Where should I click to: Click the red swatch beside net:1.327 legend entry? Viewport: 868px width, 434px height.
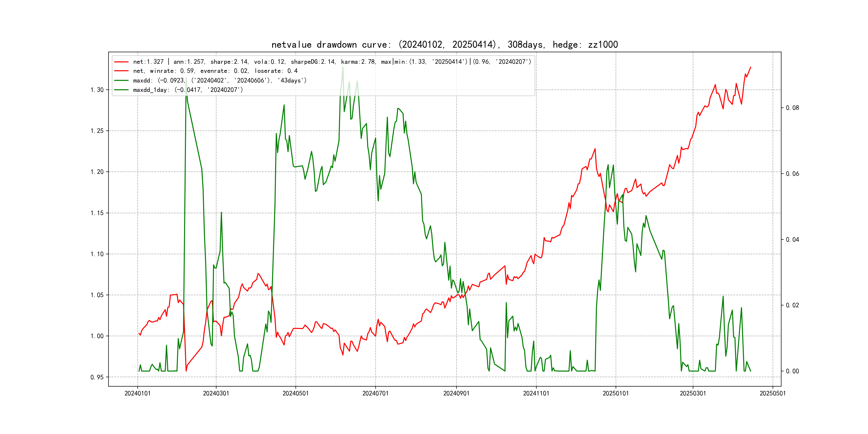point(121,62)
